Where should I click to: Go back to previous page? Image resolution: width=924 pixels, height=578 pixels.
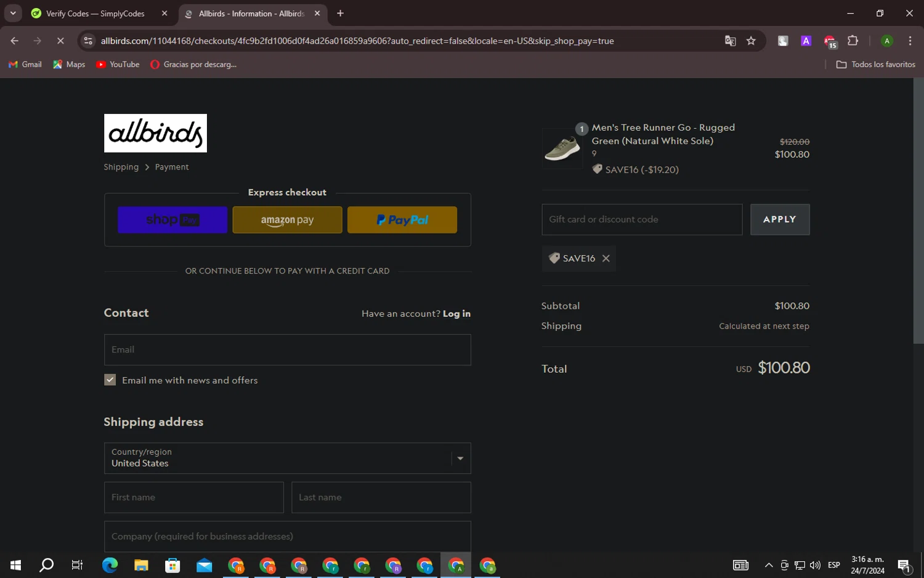(x=14, y=41)
